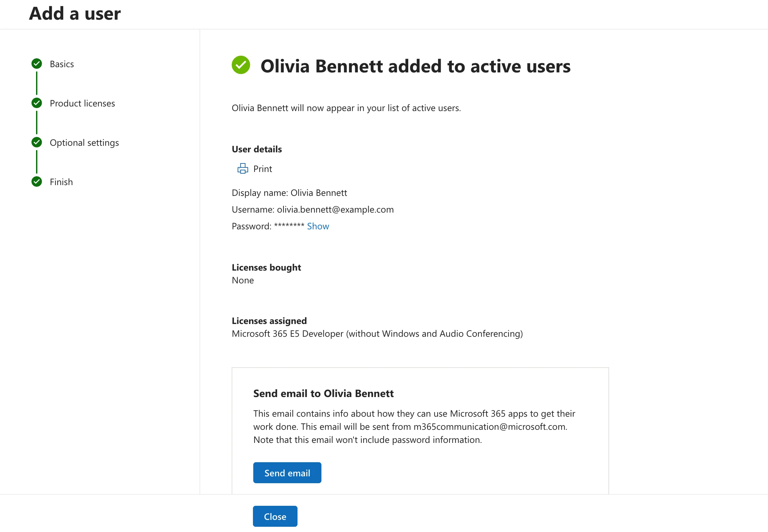Click the Optional settings step checkmark icon
The height and width of the screenshot is (532, 768).
tap(37, 142)
